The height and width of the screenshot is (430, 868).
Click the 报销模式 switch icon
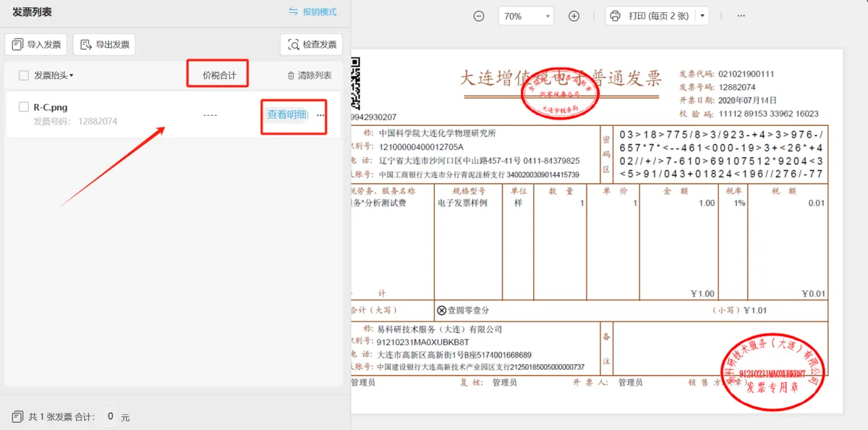(x=293, y=12)
